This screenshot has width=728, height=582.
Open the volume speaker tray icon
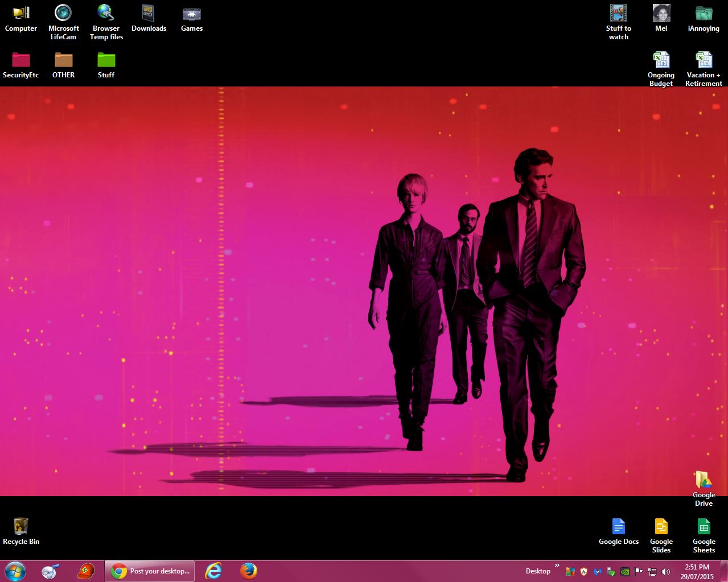click(x=665, y=571)
